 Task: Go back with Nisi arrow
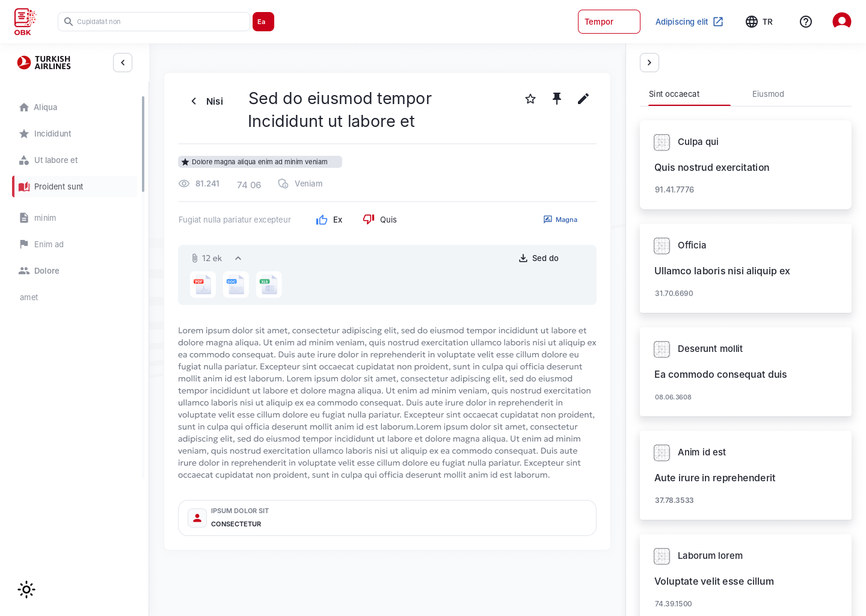206,101
